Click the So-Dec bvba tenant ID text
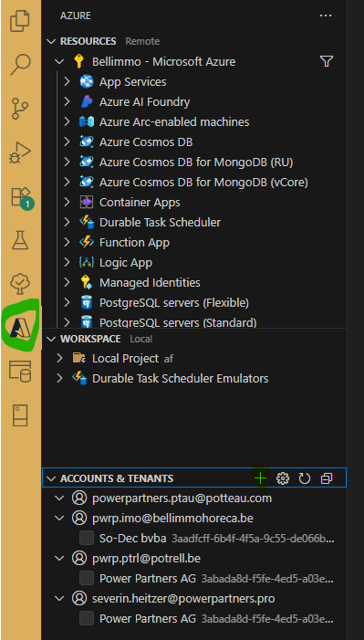Image resolution: width=364 pixels, height=640 pixels. pyautogui.click(x=253, y=539)
